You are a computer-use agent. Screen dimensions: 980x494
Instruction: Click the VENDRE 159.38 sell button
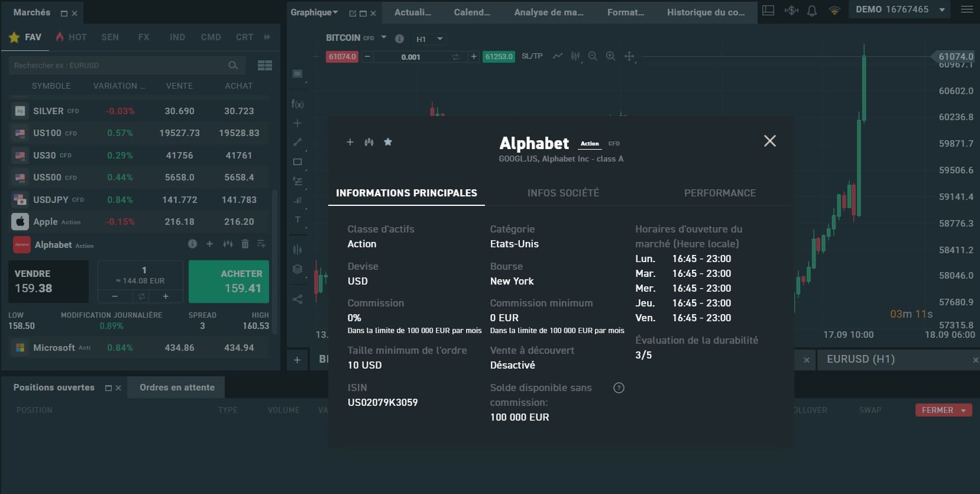coord(48,282)
